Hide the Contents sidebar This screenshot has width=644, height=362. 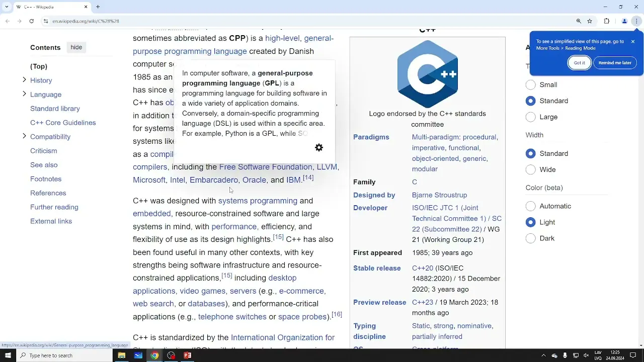pos(76,47)
